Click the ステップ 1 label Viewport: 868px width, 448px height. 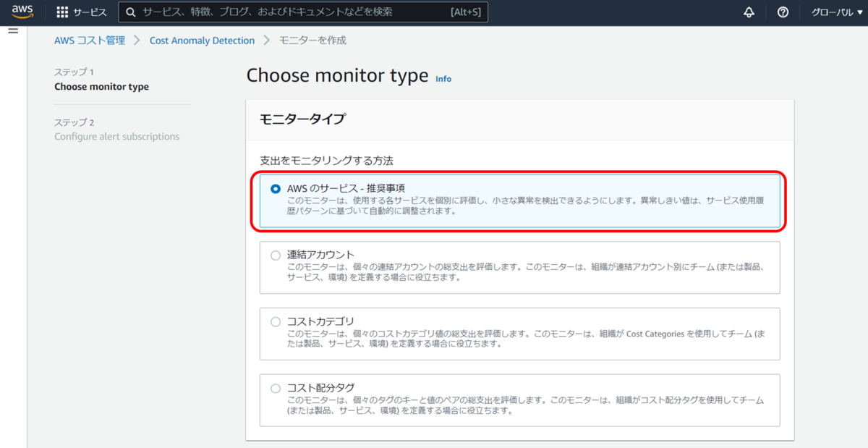[x=75, y=72]
